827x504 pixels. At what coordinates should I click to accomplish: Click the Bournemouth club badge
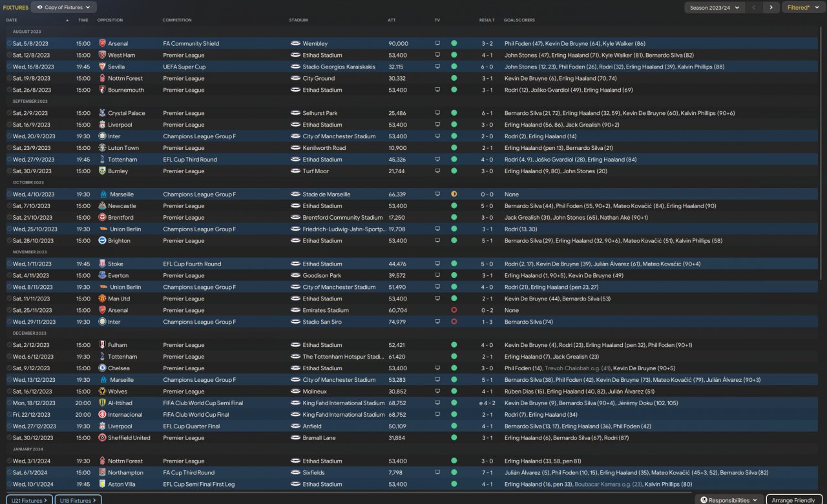coord(102,90)
